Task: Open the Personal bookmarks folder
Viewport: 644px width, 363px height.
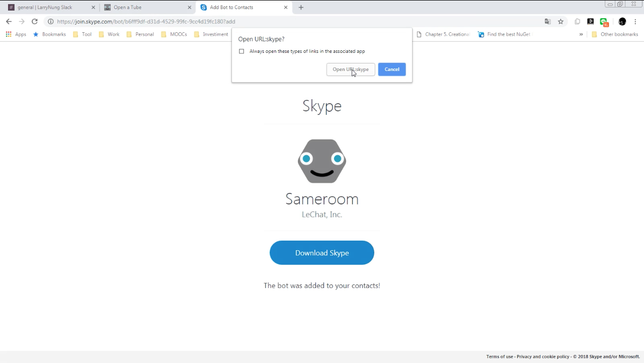Action: 140,34
